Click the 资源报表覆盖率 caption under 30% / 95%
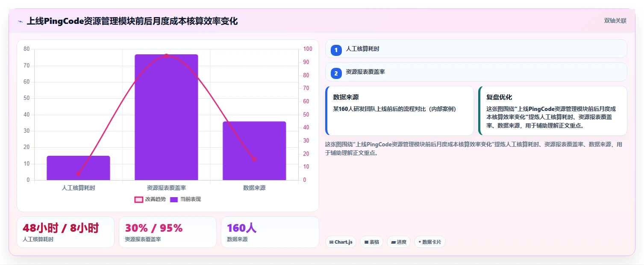 [x=143, y=239]
